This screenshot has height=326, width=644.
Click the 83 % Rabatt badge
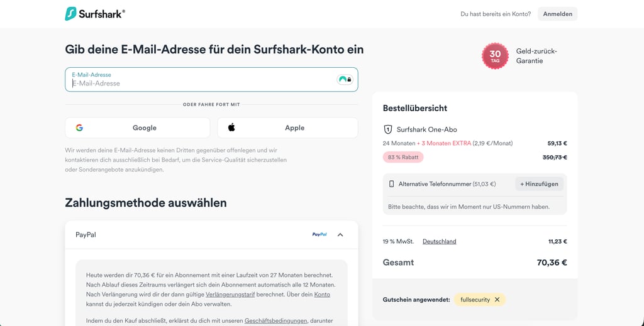[403, 157]
